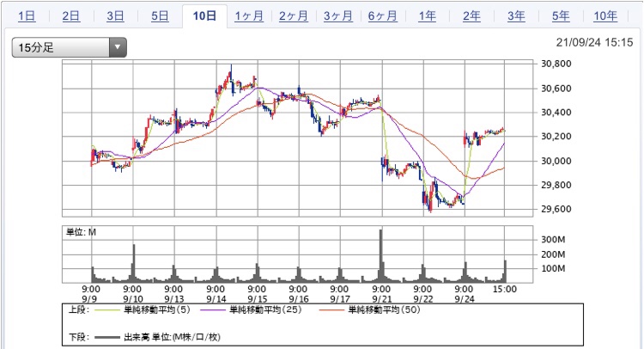Click the tallest volume bar on 9/21
Image resolution: width=644 pixels, height=349 pixels.
pyautogui.click(x=380, y=256)
